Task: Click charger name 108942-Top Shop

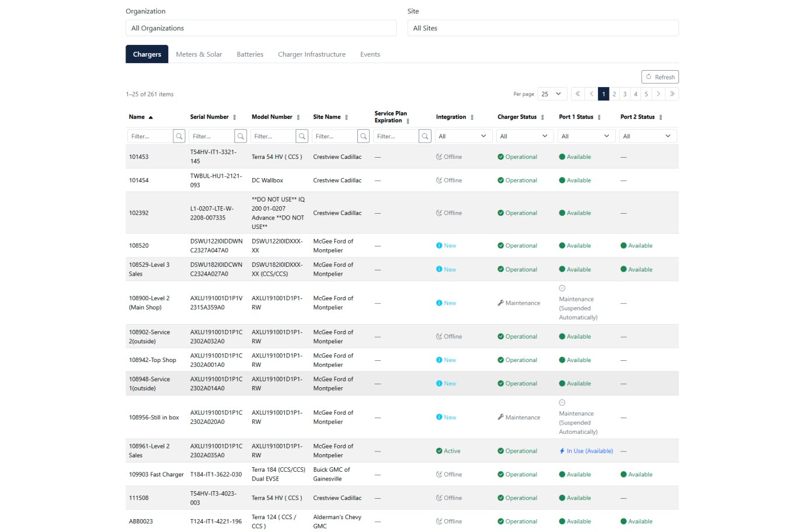Action: (x=152, y=360)
